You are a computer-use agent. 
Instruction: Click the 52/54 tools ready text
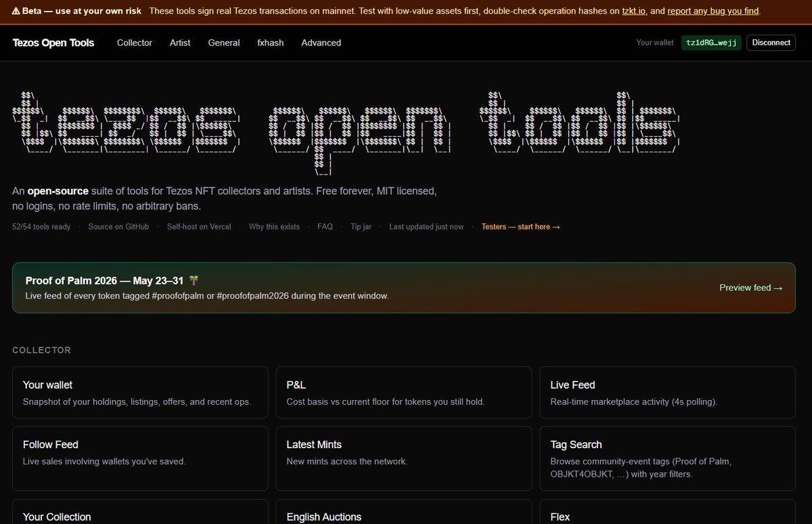pos(41,227)
